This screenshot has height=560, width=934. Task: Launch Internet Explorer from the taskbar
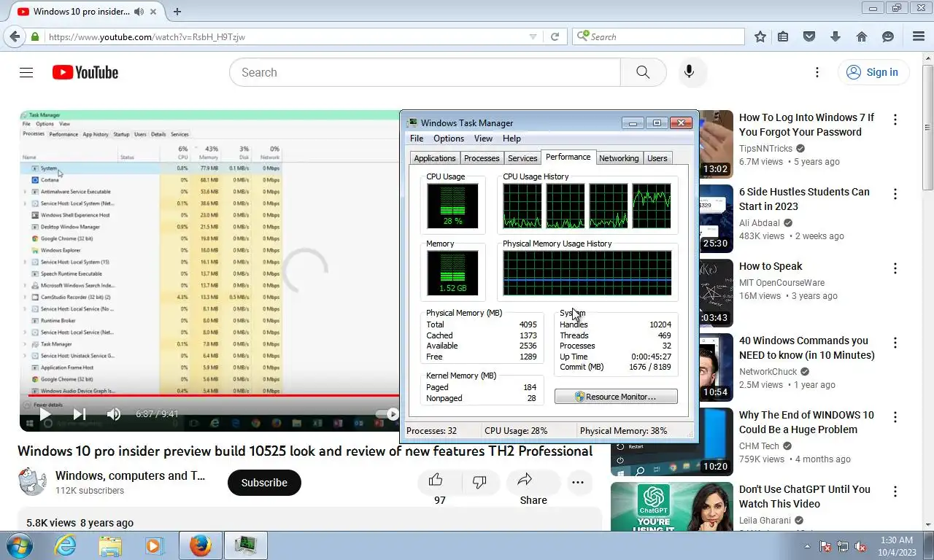click(x=66, y=545)
